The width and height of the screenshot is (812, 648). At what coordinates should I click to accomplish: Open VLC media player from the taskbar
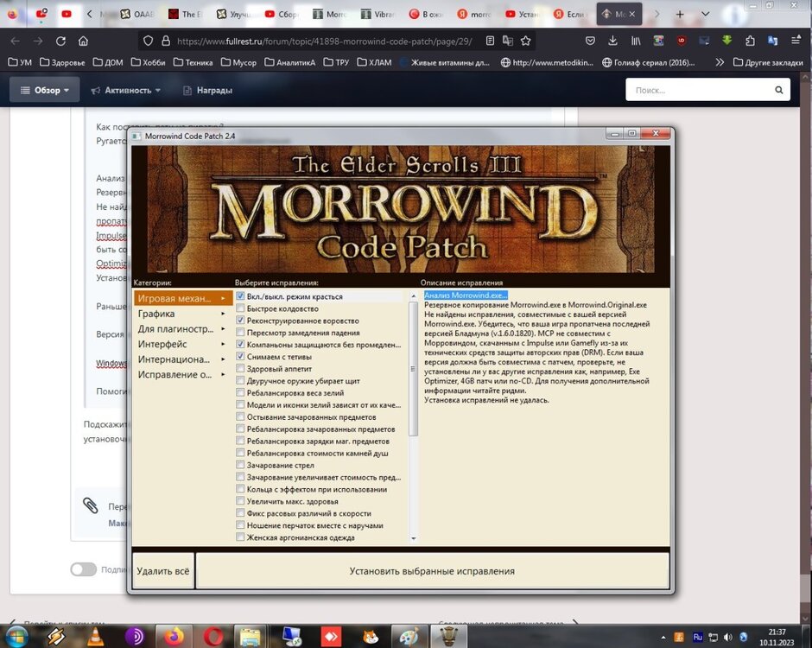94,637
